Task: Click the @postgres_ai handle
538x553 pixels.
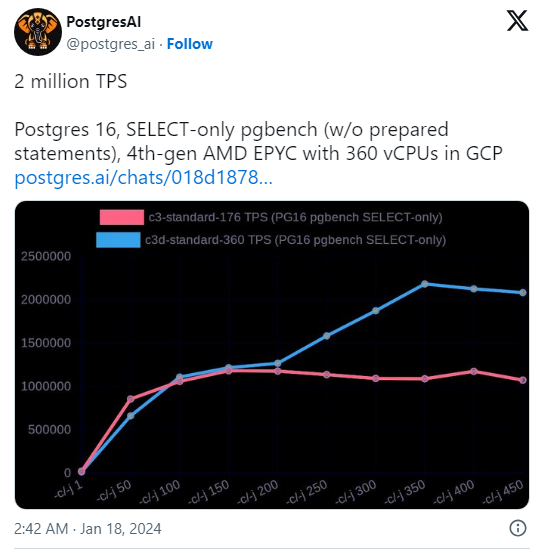Action: (x=111, y=44)
